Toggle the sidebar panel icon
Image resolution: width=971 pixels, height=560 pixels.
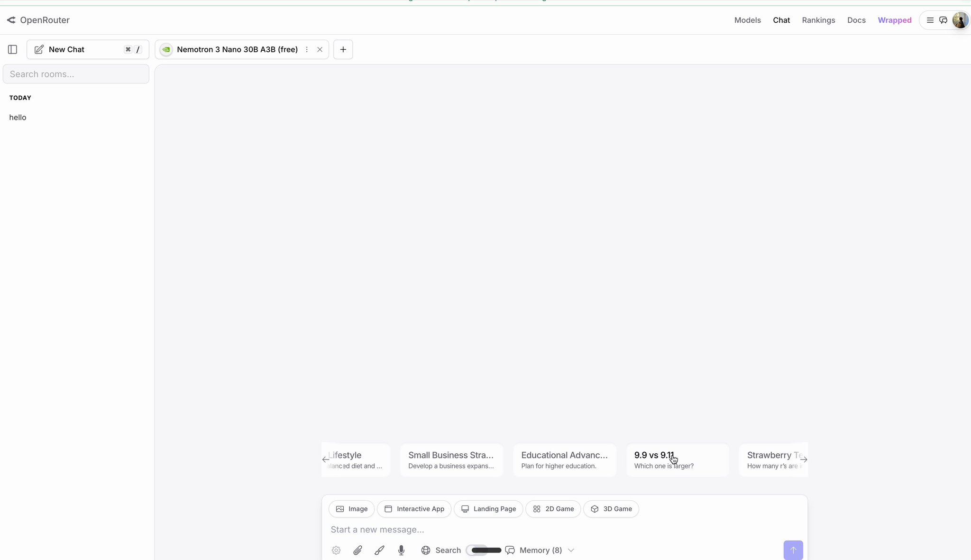point(13,49)
